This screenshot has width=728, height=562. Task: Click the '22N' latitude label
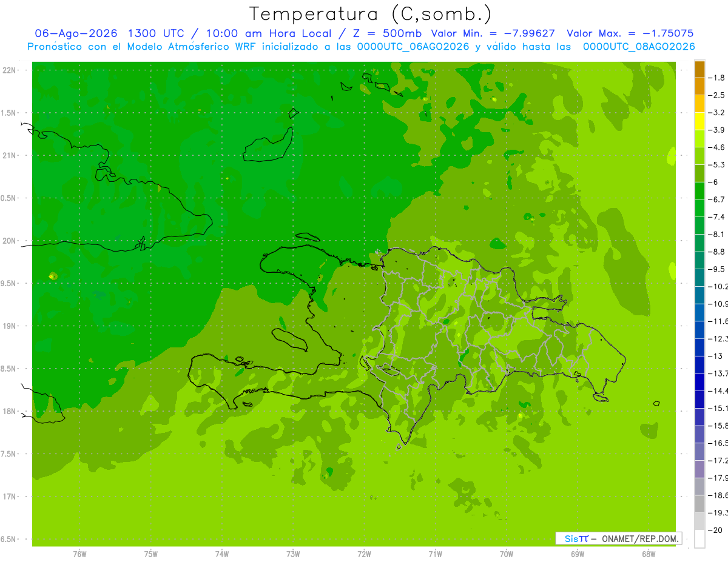click(x=10, y=70)
